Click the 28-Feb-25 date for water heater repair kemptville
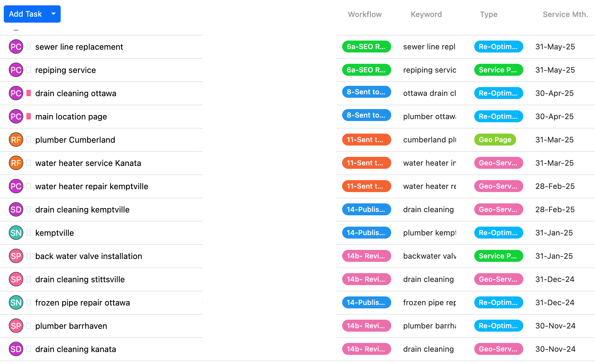Screen dimensions: 595x364 point(555,186)
